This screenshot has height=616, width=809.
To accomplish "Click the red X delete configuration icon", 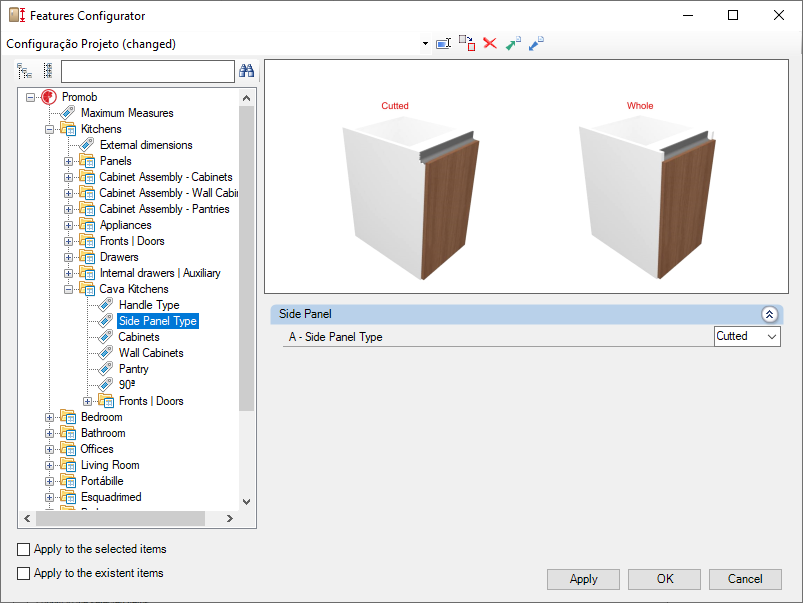I will 490,43.
